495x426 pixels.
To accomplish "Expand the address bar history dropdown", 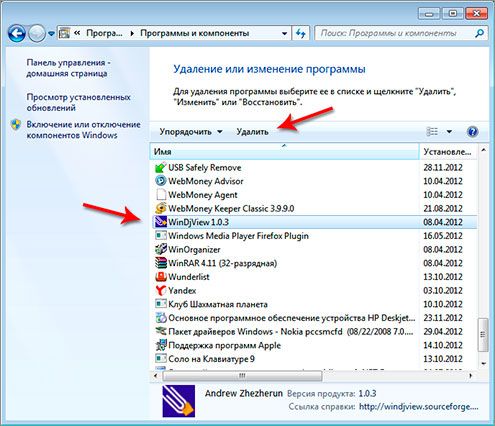I will (x=284, y=33).
